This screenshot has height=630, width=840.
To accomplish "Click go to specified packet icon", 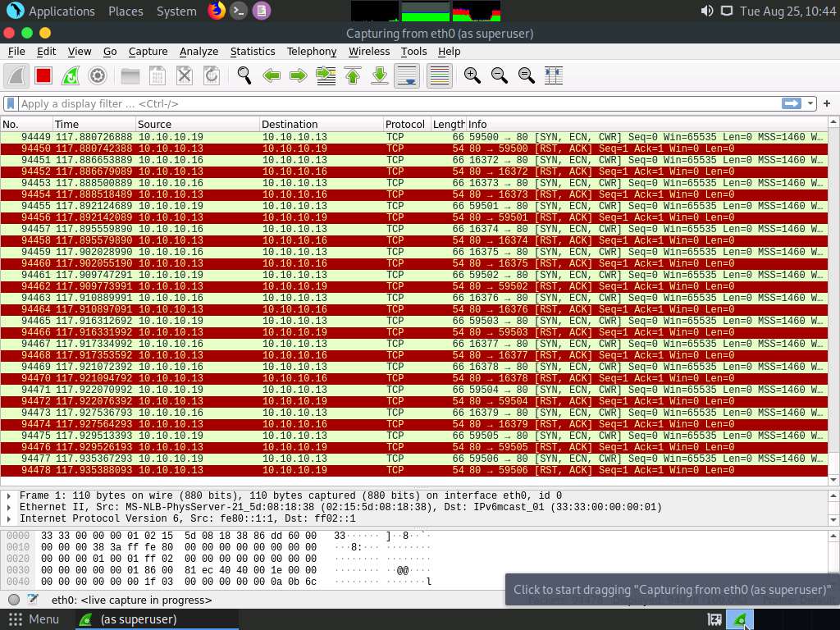I will click(326, 75).
